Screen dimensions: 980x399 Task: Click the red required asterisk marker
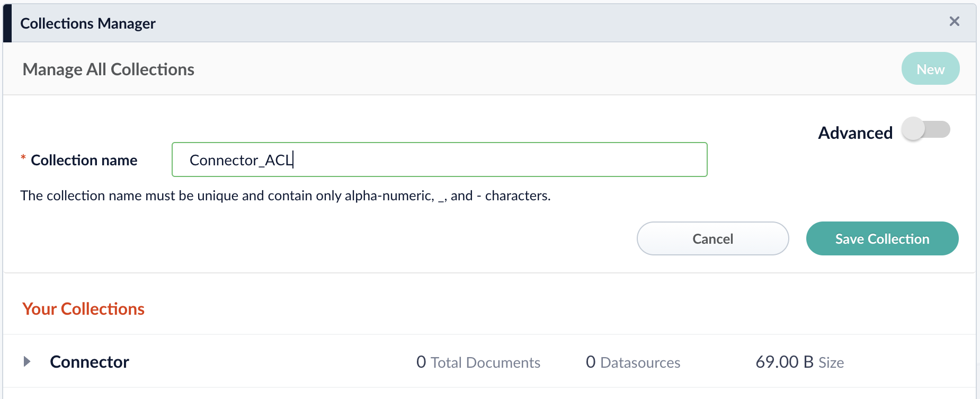pyautogui.click(x=23, y=157)
